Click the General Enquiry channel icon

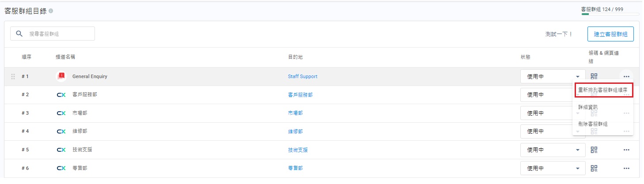click(61, 76)
